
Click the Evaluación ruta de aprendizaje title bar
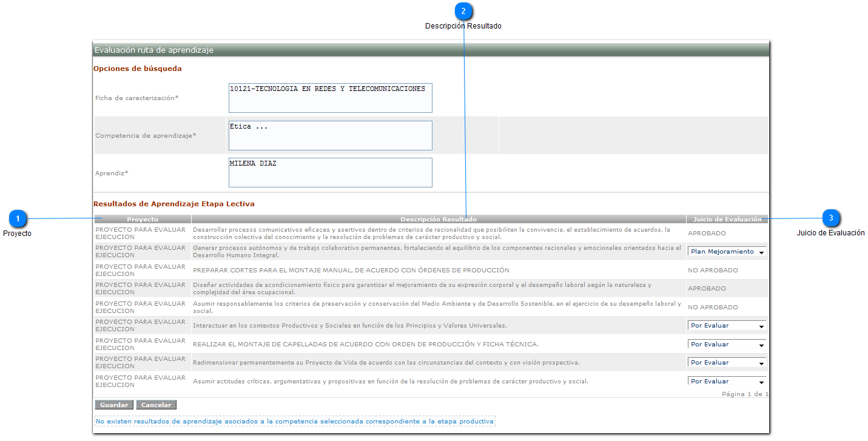tap(431, 50)
